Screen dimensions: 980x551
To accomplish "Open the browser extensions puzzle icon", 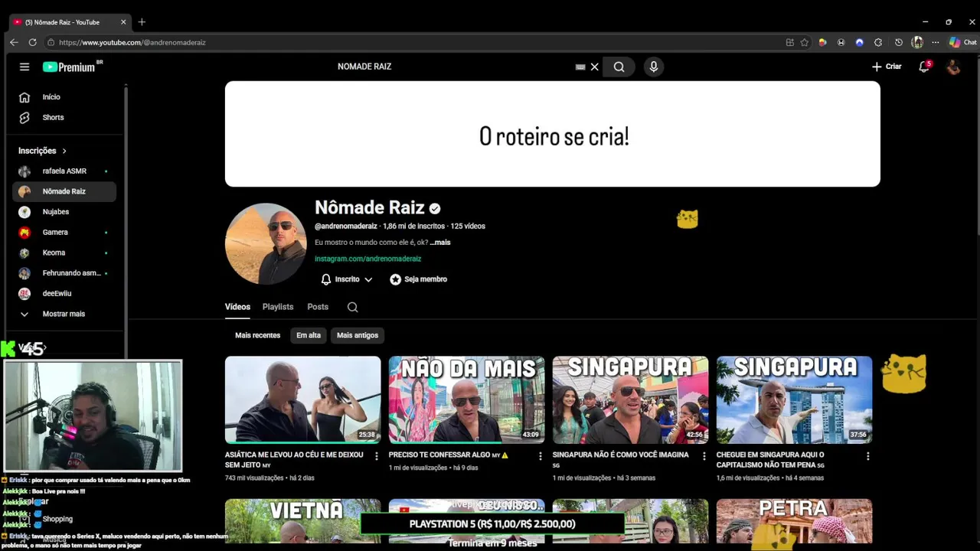I will [x=878, y=42].
